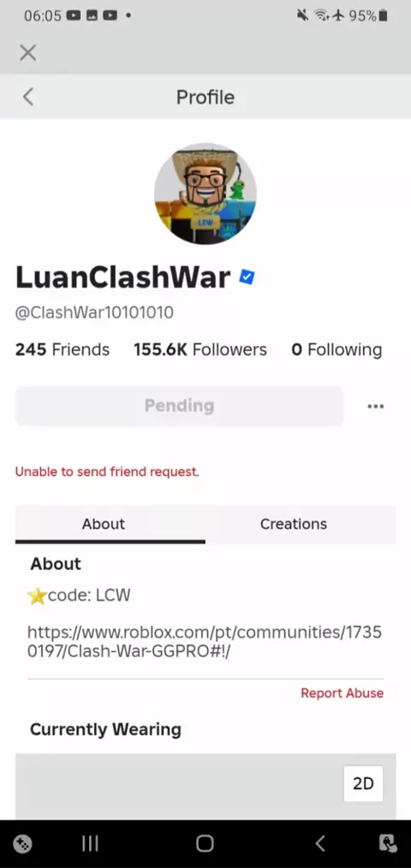The height and width of the screenshot is (868, 411).
Task: View the 245 Friends list
Action: pyautogui.click(x=62, y=350)
